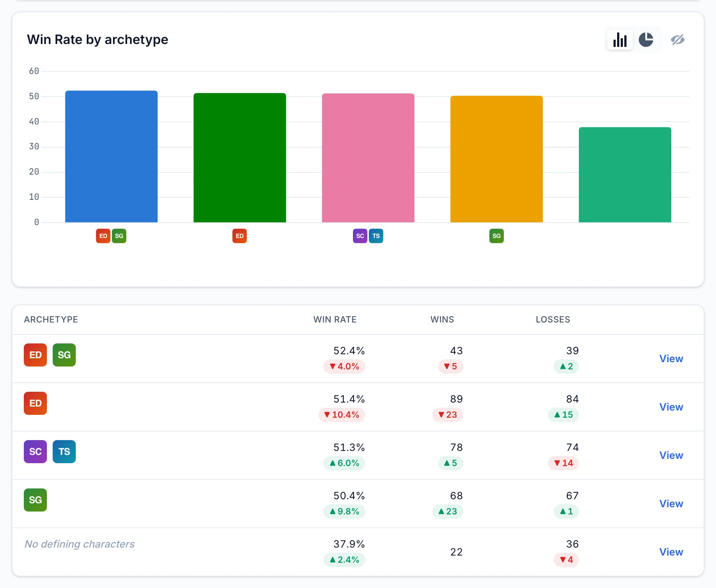Click the Win Rate by archetype title
Viewport: 716px width, 588px height.
tap(97, 40)
